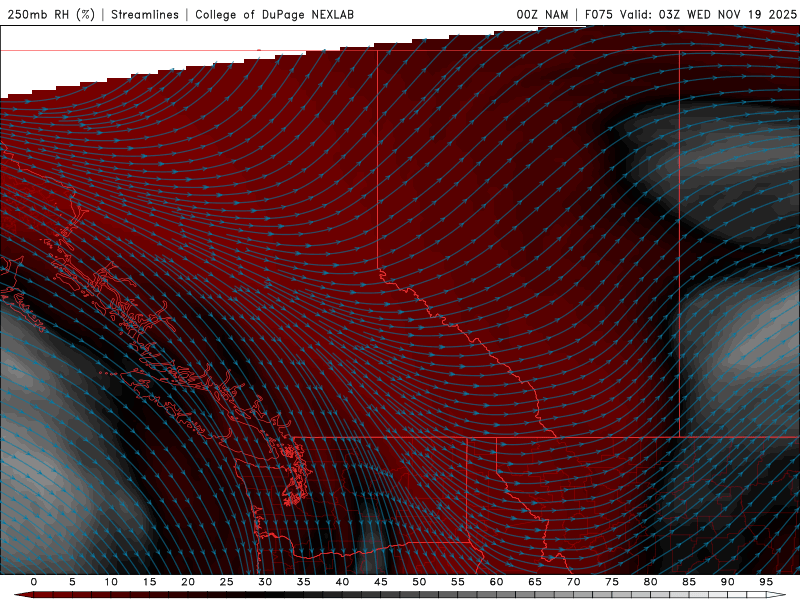Click the colorbar label "0"
This screenshot has width=800, height=600.
pos(34,582)
